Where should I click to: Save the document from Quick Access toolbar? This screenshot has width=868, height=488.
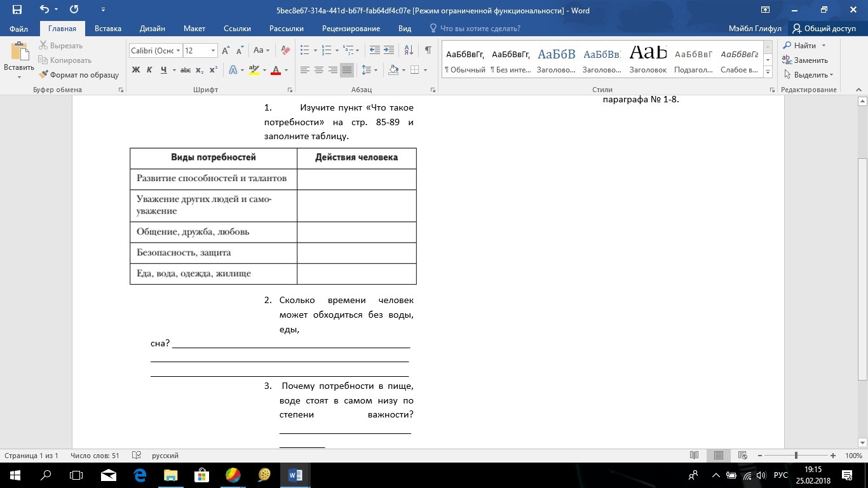[17, 10]
